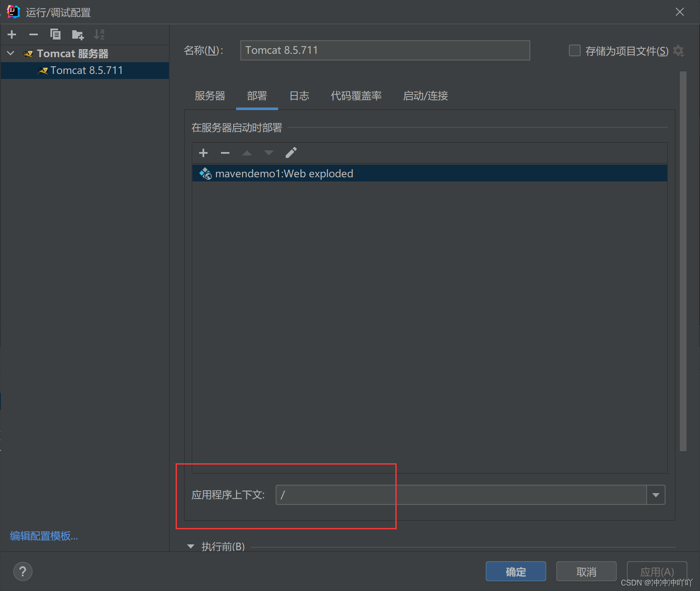Image resolution: width=700 pixels, height=591 pixels.
Task: Click the IntelliJ logo in title bar
Action: click(x=13, y=12)
